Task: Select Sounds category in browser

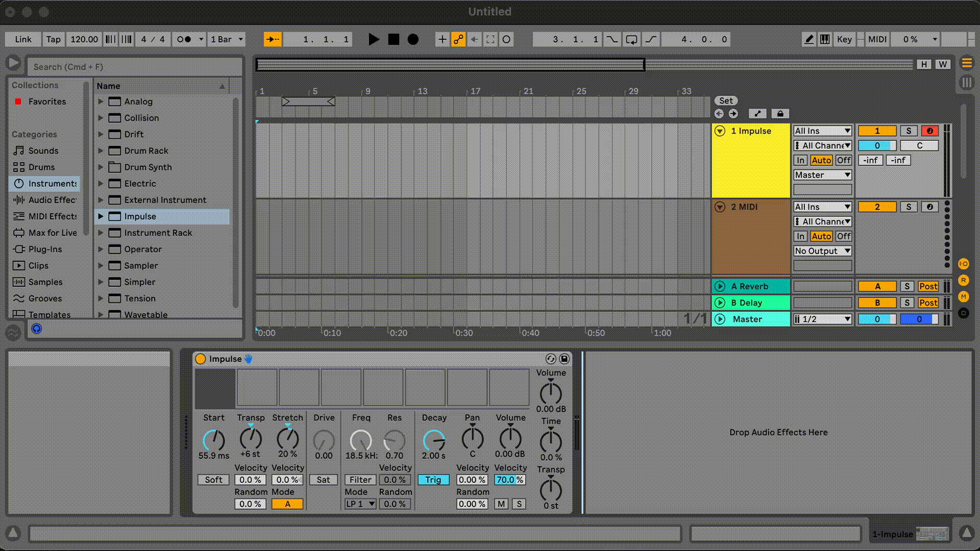Action: [43, 151]
